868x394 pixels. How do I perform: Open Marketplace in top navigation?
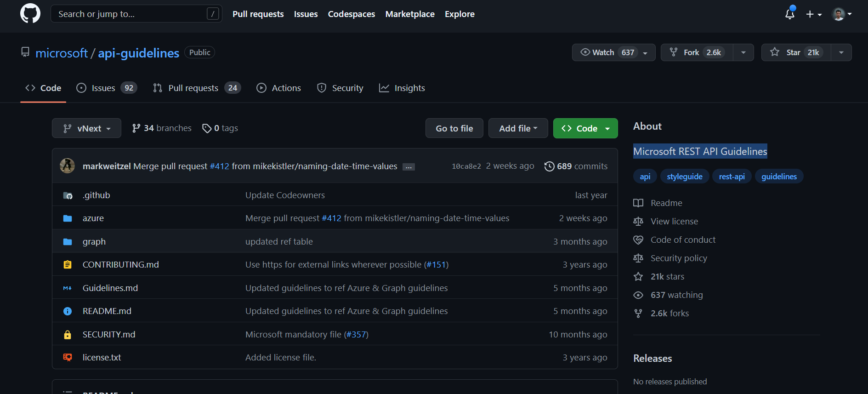point(410,14)
